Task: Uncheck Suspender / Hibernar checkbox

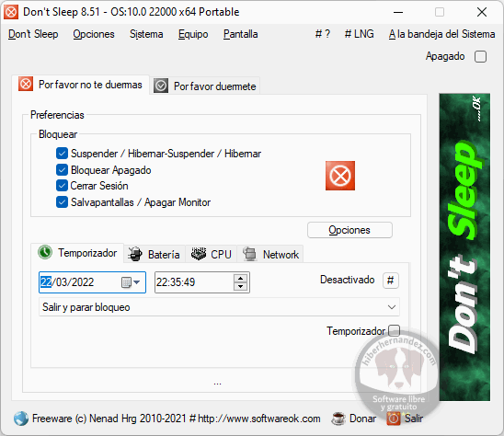Action: click(x=62, y=154)
